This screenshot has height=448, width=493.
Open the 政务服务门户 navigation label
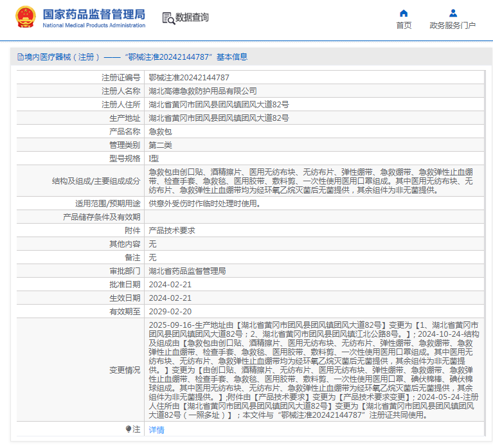[453, 26]
